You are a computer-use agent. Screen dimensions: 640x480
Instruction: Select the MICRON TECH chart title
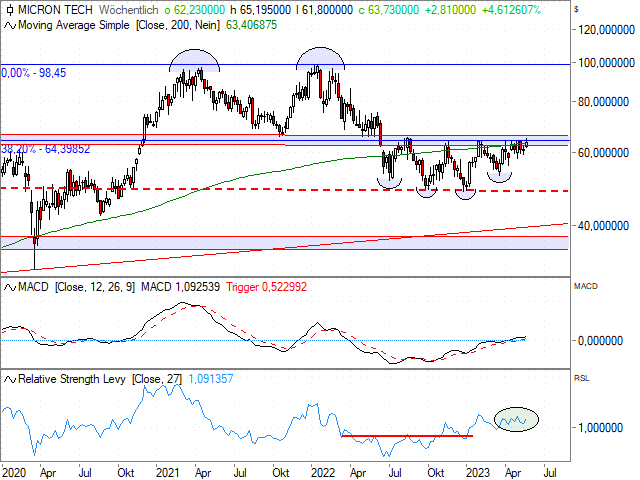pos(55,9)
